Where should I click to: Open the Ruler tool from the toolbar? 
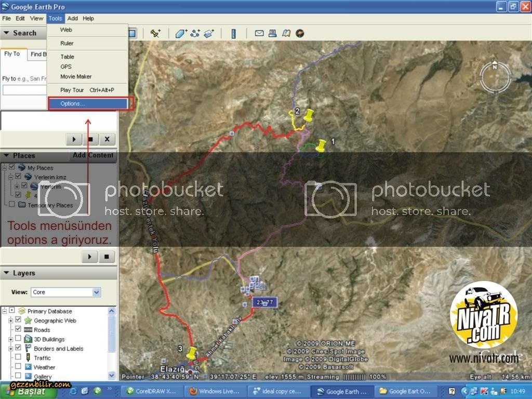click(x=234, y=33)
